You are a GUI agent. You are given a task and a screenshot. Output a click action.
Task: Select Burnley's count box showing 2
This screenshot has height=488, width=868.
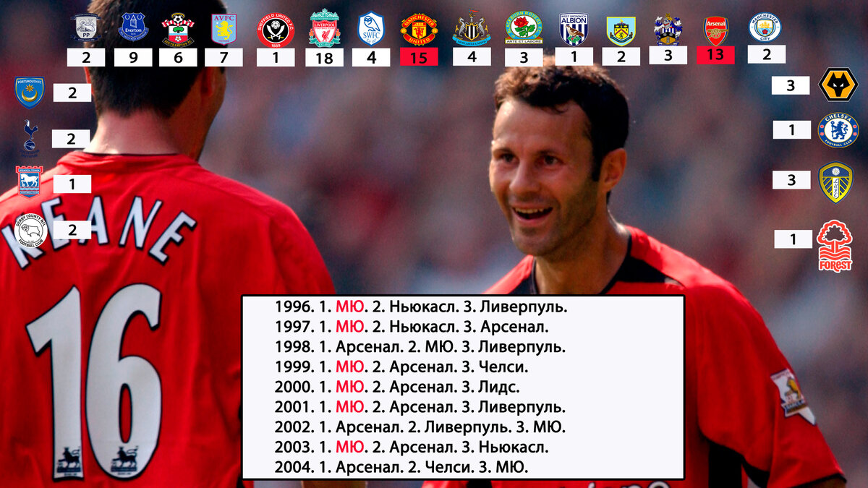coord(621,56)
